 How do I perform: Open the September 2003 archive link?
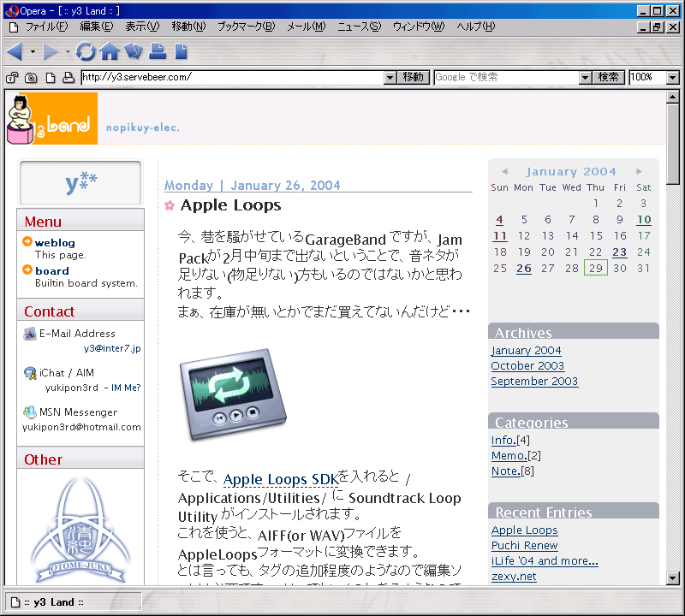534,381
